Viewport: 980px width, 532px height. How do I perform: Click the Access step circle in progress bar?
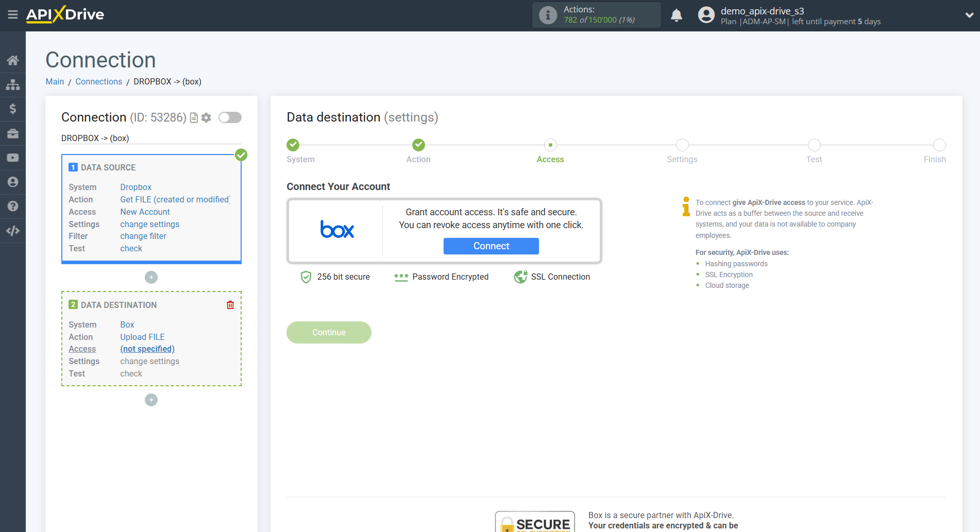coord(550,145)
